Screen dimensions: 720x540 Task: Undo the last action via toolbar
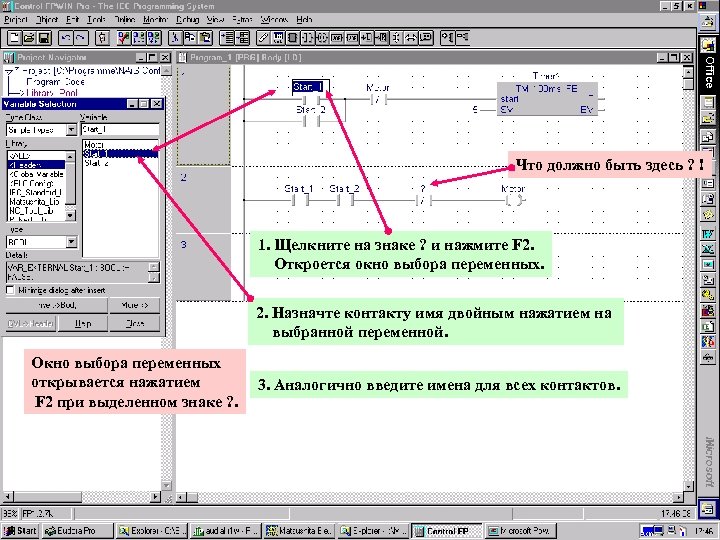[x=66, y=38]
